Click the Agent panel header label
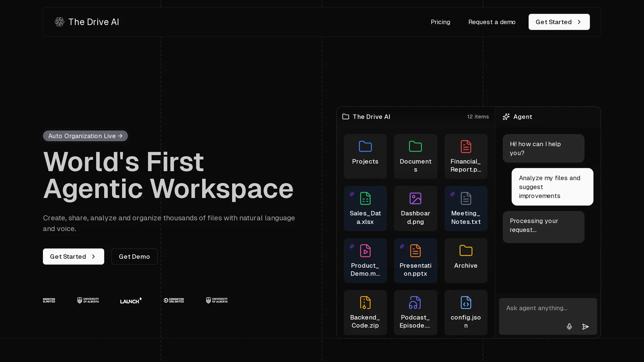Image resolution: width=644 pixels, height=362 pixels. pos(523,117)
